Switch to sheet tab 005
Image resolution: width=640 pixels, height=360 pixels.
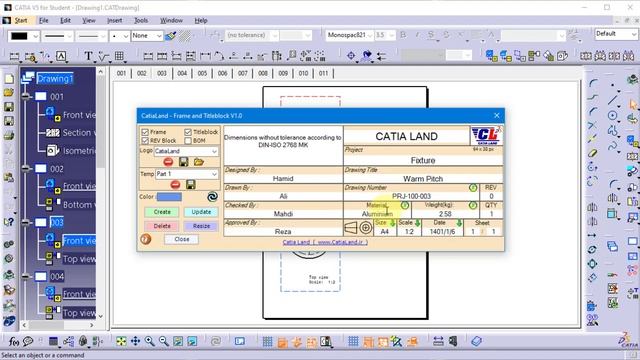(202, 73)
